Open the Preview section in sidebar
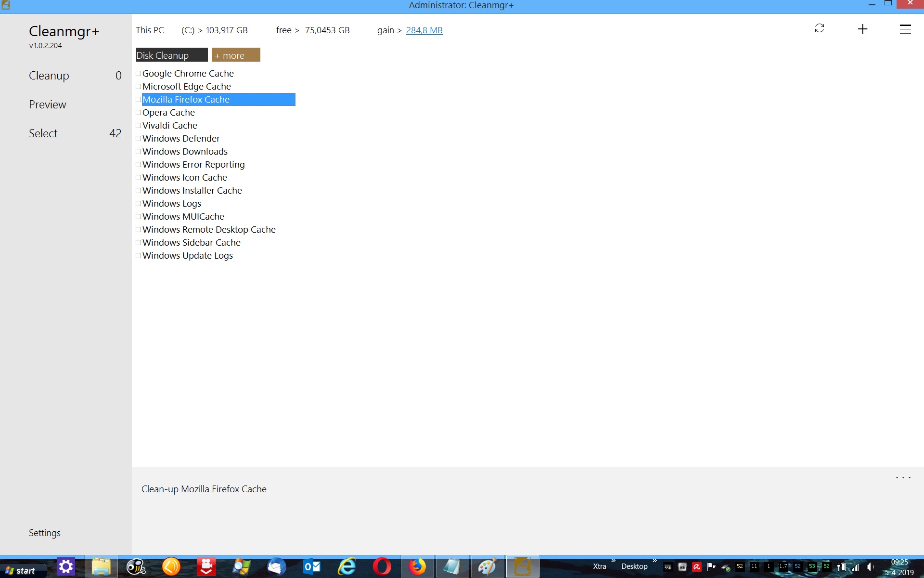This screenshot has height=578, width=924. [x=47, y=105]
